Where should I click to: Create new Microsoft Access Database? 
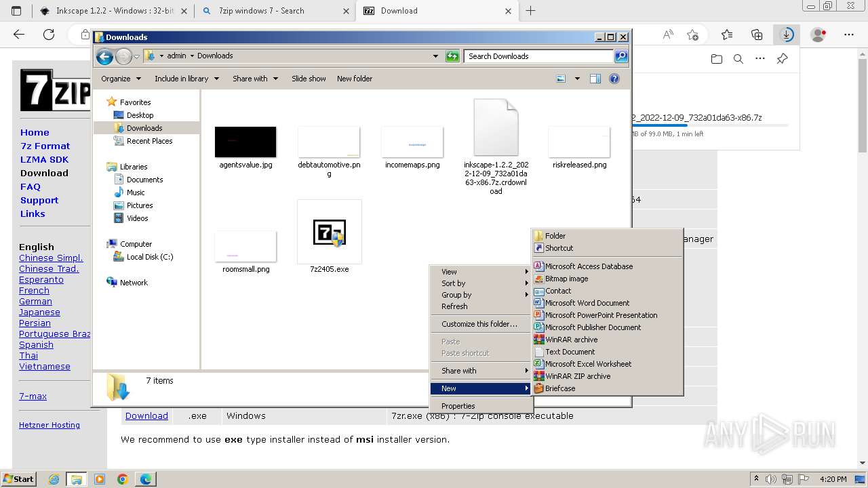pos(607,266)
